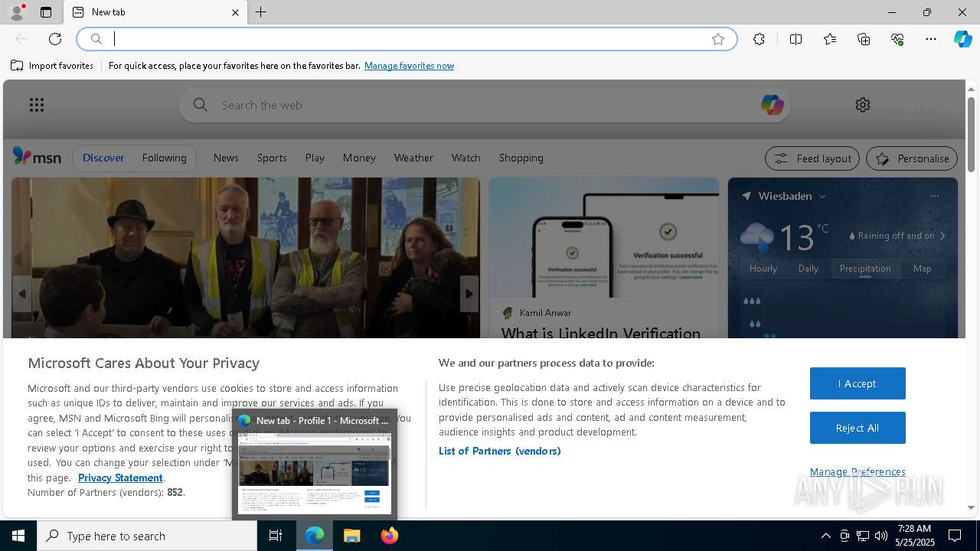This screenshot has height=551, width=980.
Task: Click the Feed layout button
Action: tap(812, 158)
